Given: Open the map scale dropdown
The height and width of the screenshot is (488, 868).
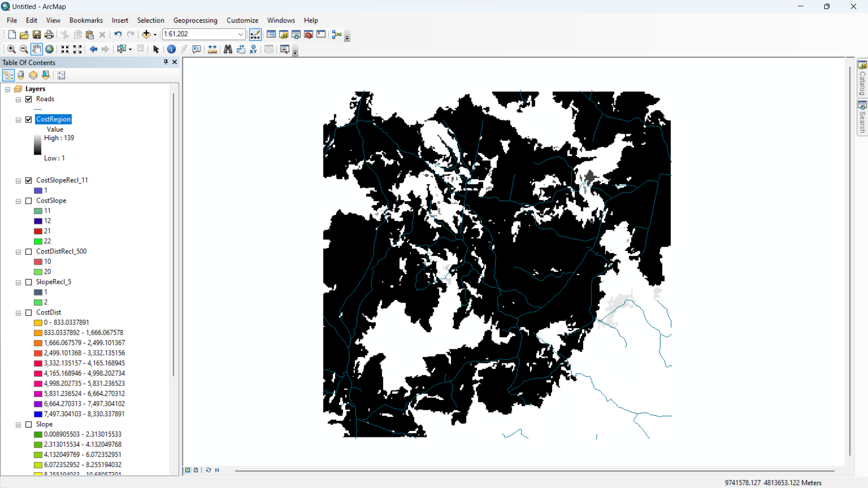Looking at the screenshot, I should click(241, 34).
